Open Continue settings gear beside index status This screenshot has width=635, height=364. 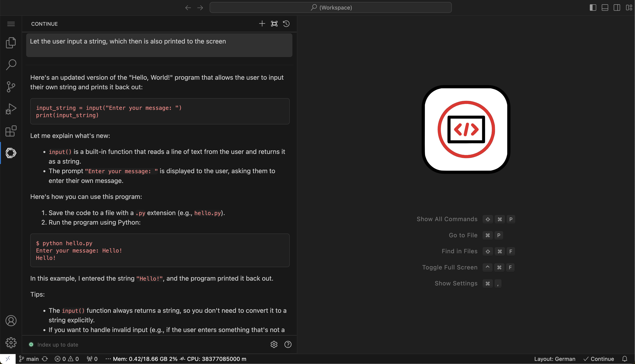coord(274,345)
